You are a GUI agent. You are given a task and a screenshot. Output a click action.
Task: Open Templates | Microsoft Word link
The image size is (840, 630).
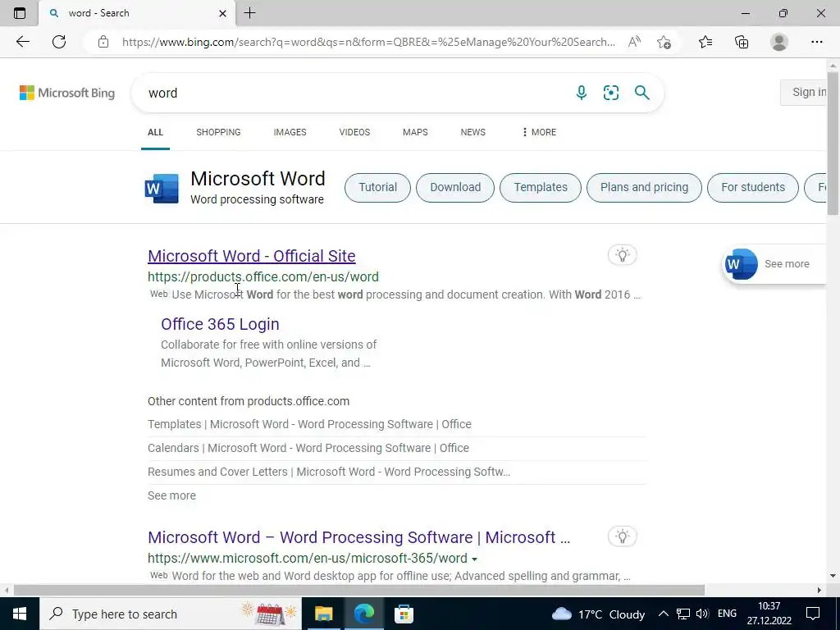click(309, 424)
